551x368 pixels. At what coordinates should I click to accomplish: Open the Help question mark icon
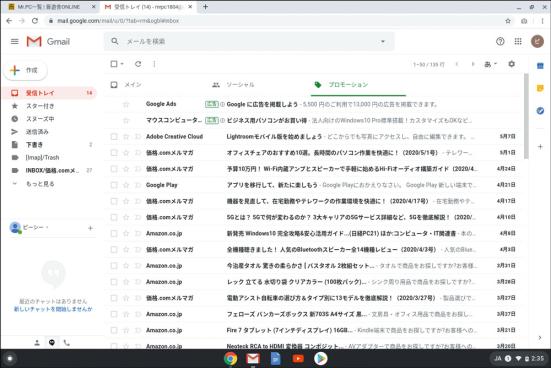500,41
